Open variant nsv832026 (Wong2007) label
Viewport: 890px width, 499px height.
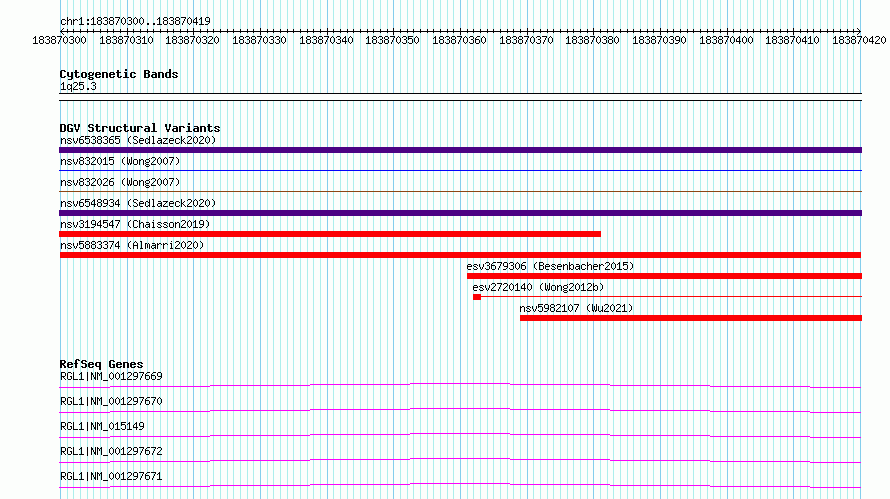tap(120, 182)
